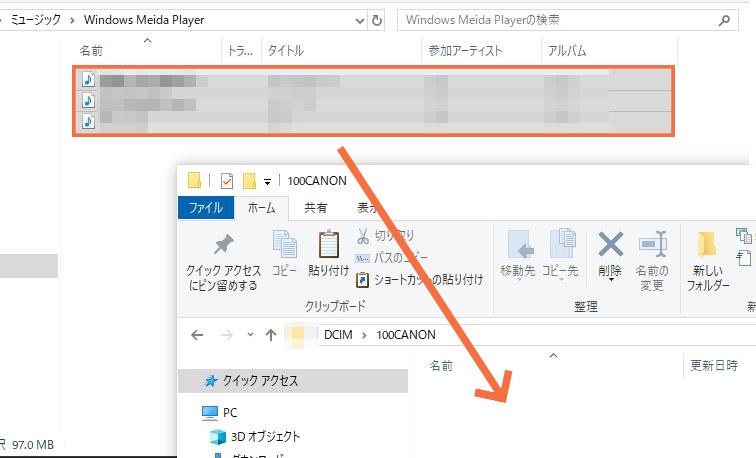
Task: Click DCIM breadcrumb in address bar
Action: pyautogui.click(x=338, y=335)
